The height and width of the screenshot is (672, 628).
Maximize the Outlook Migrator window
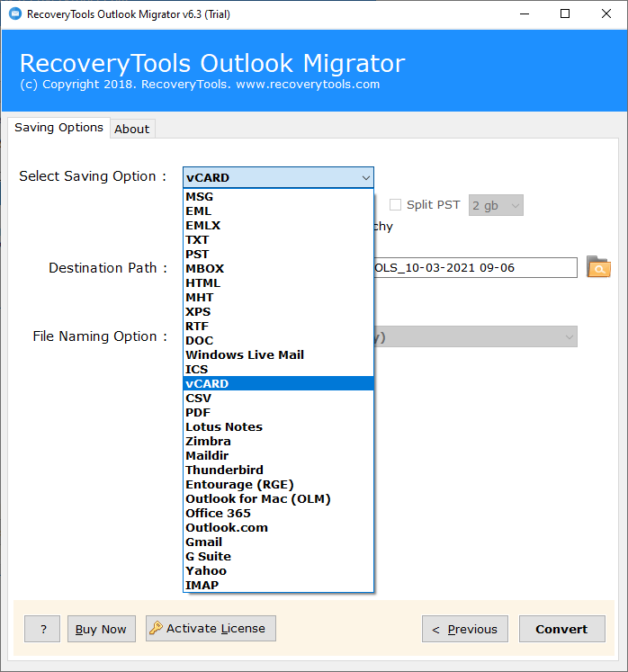(565, 14)
